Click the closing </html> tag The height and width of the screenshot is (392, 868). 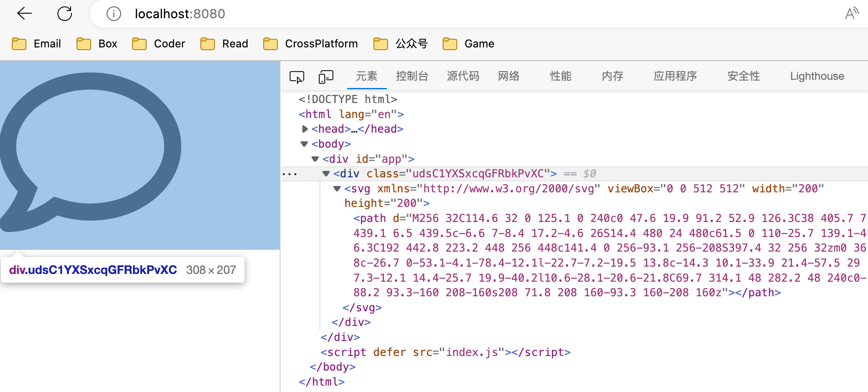pyautogui.click(x=322, y=382)
